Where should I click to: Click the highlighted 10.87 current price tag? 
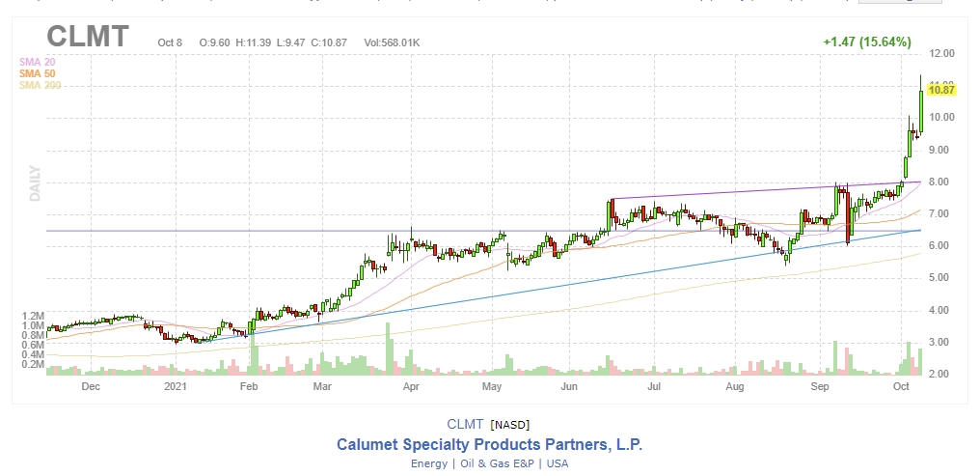pos(942,90)
